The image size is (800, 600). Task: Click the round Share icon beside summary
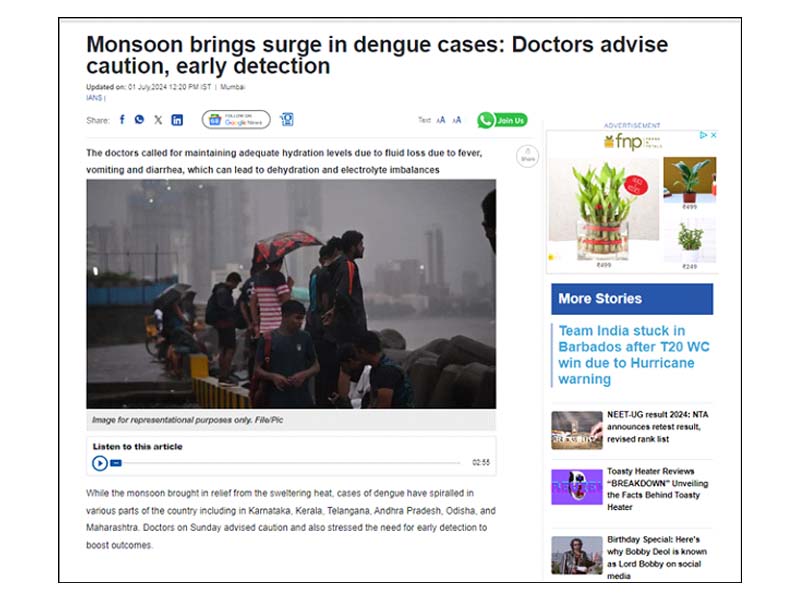[528, 156]
